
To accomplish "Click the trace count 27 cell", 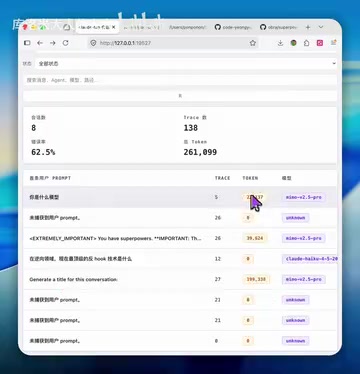I will (x=217, y=279).
